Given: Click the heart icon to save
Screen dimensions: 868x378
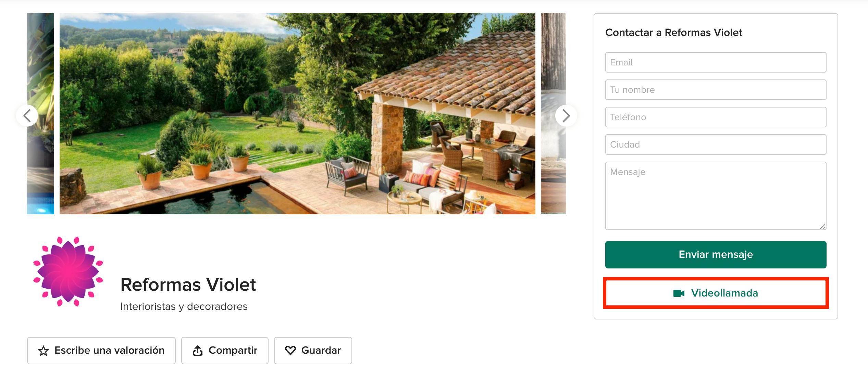Looking at the screenshot, I should point(290,350).
